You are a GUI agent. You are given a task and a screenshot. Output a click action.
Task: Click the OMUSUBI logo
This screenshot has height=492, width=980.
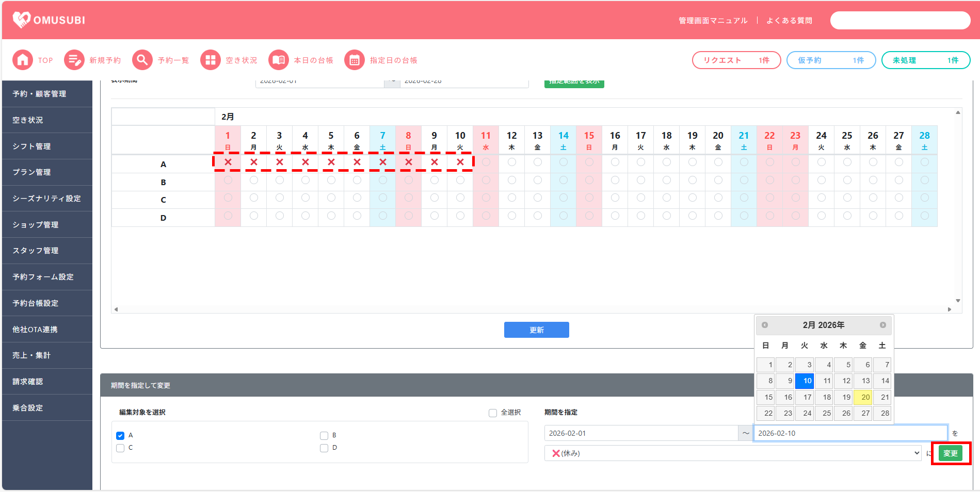(x=49, y=20)
